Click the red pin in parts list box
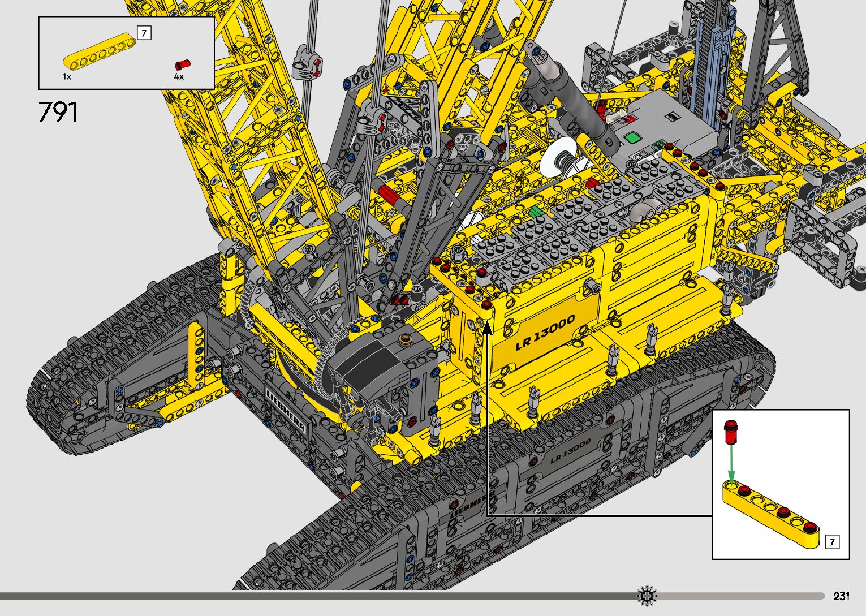 point(182,64)
